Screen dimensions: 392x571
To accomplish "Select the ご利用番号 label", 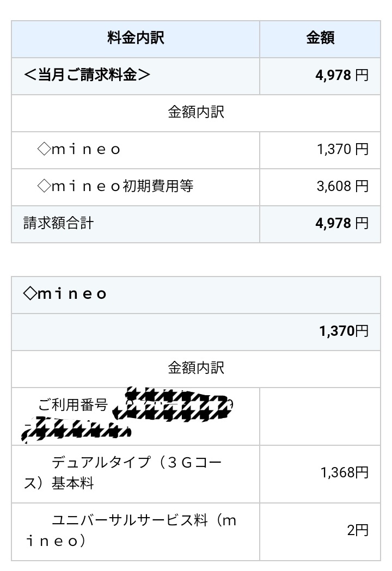I will 73,404.
